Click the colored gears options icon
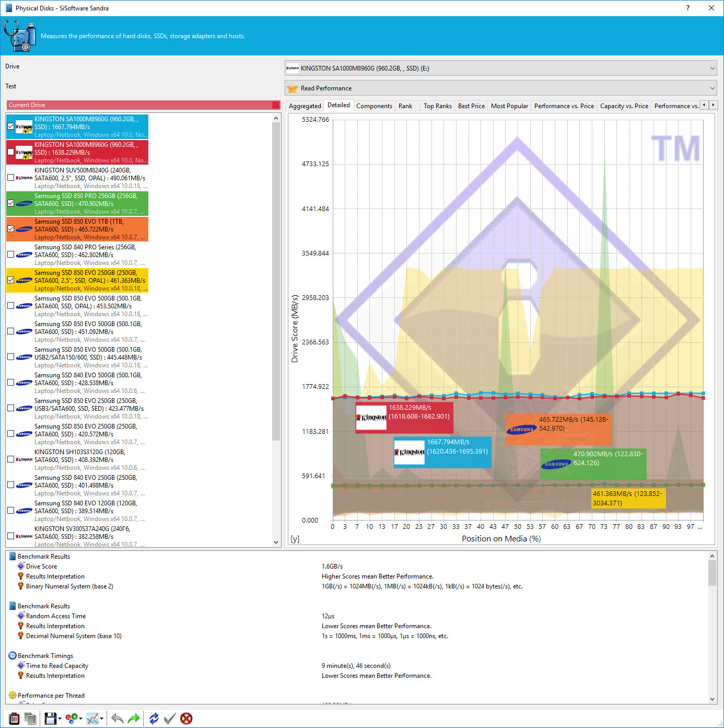 [72, 719]
